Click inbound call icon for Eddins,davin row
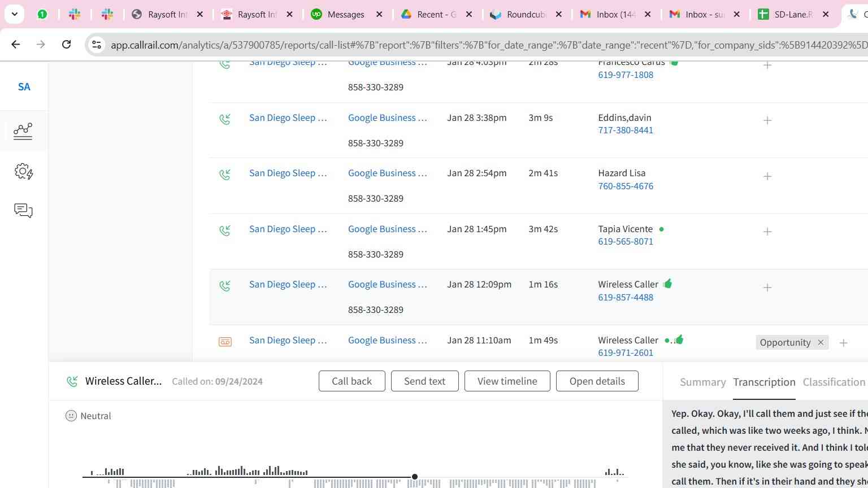The image size is (868, 488). pyautogui.click(x=225, y=119)
